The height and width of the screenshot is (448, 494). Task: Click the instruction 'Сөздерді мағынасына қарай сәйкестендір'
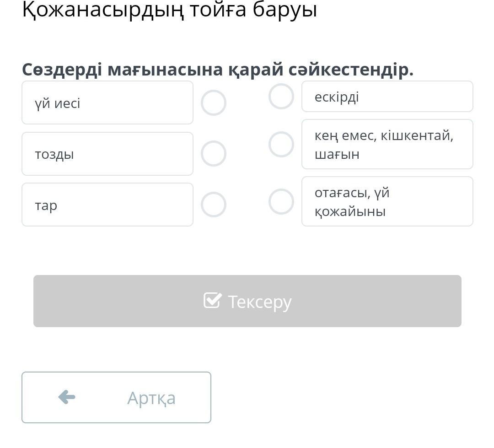[217, 70]
